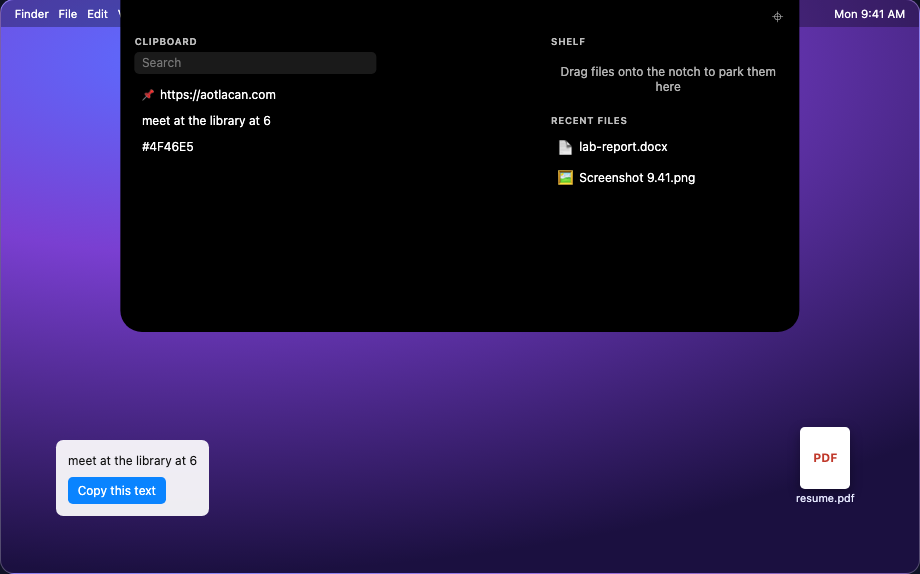920x574 pixels.
Task: Open the Edit menu
Action: (97, 14)
